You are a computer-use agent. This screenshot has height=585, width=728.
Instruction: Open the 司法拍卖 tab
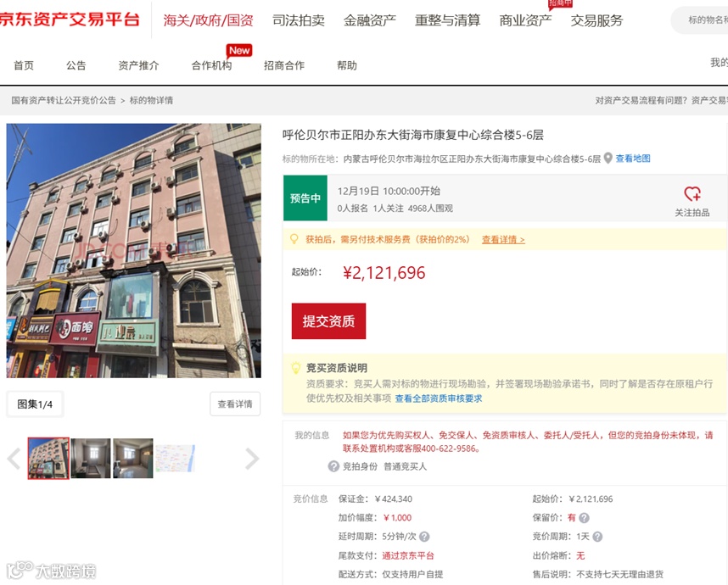click(x=298, y=20)
